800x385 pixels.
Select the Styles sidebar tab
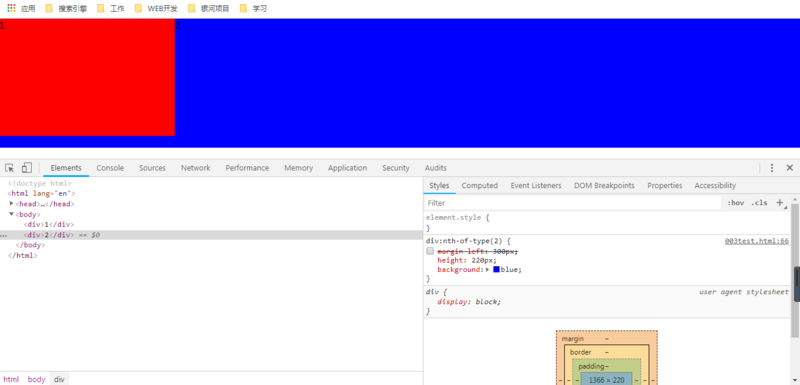439,186
